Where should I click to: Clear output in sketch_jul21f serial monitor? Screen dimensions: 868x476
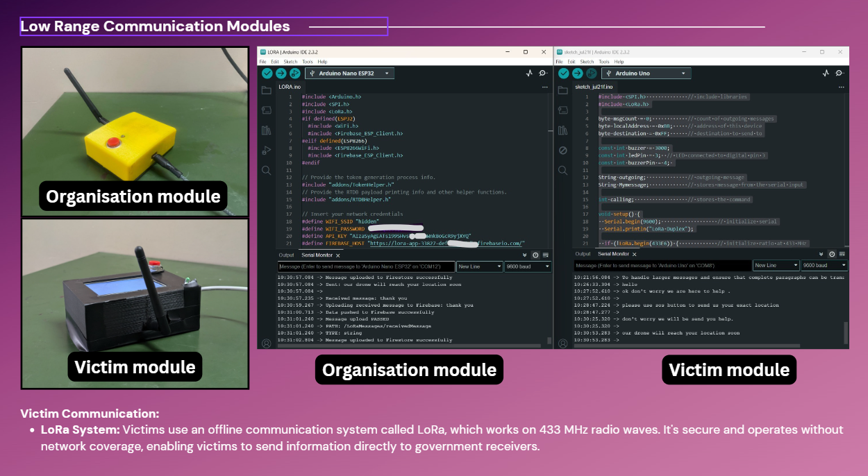841,255
